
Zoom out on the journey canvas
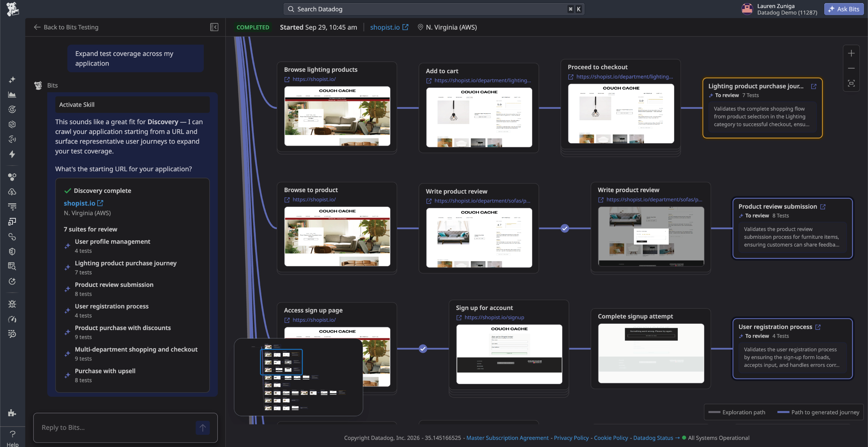851,68
